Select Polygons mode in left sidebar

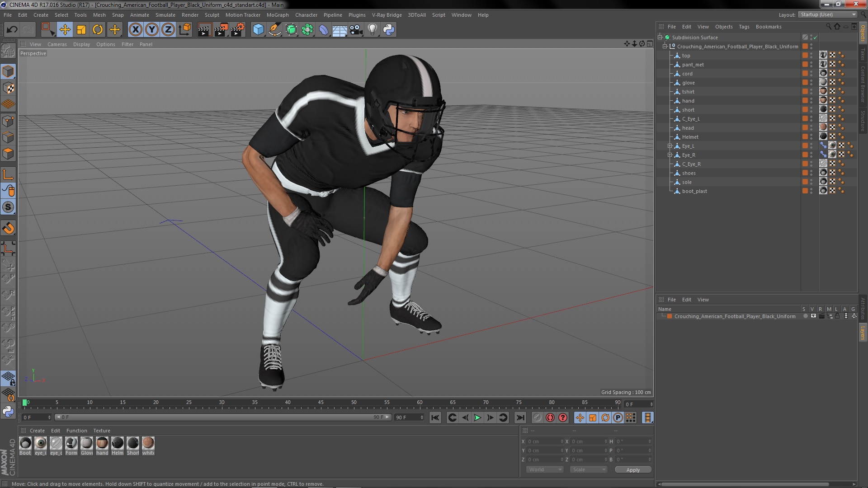click(x=8, y=154)
